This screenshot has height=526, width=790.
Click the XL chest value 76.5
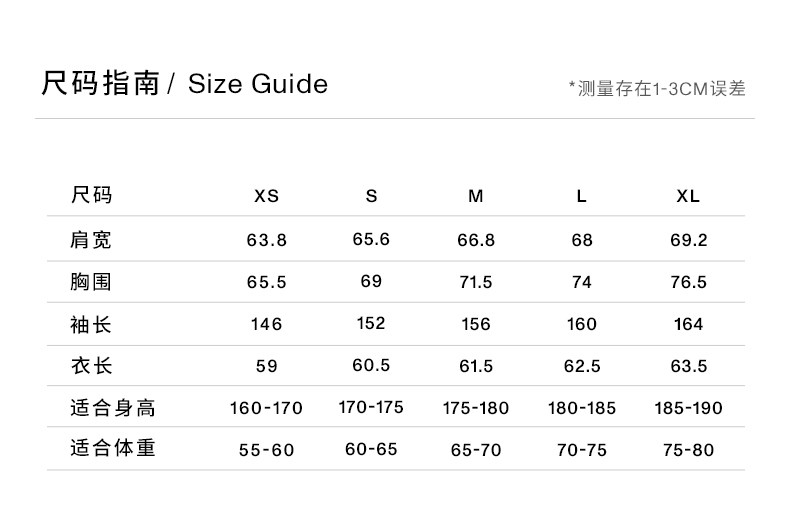click(688, 282)
